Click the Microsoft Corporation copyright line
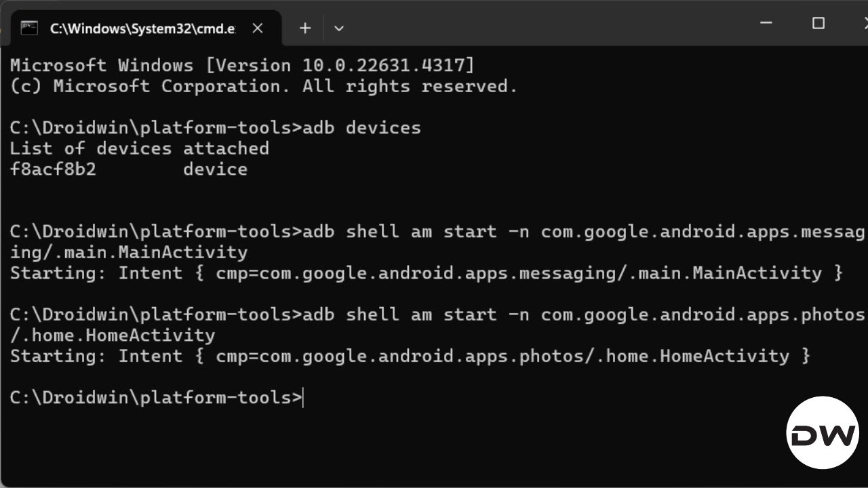Image resolution: width=868 pixels, height=488 pixels. click(263, 87)
